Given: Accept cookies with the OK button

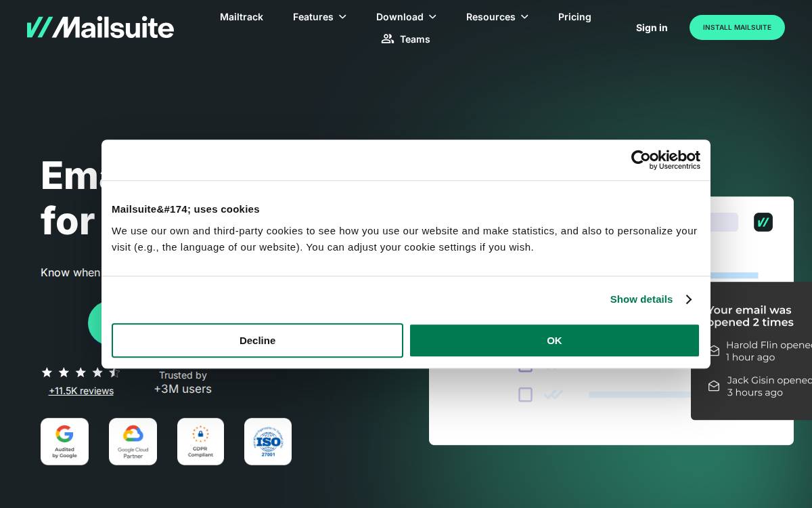Looking at the screenshot, I should coord(554,340).
